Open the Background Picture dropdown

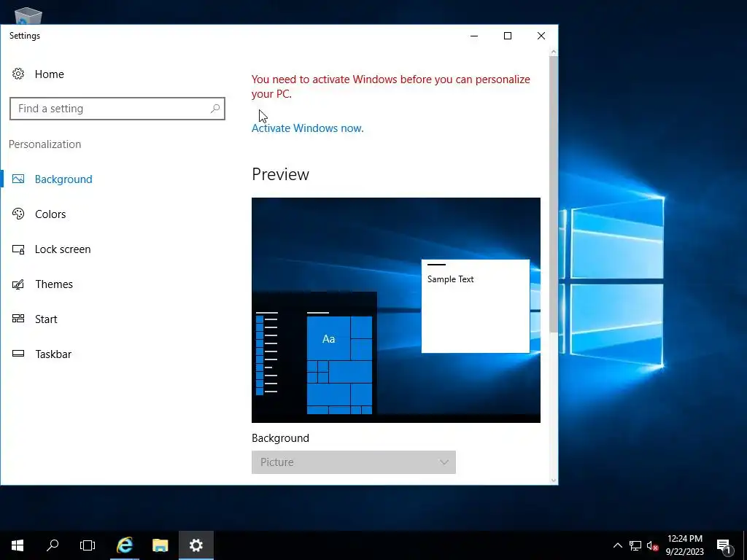click(354, 462)
